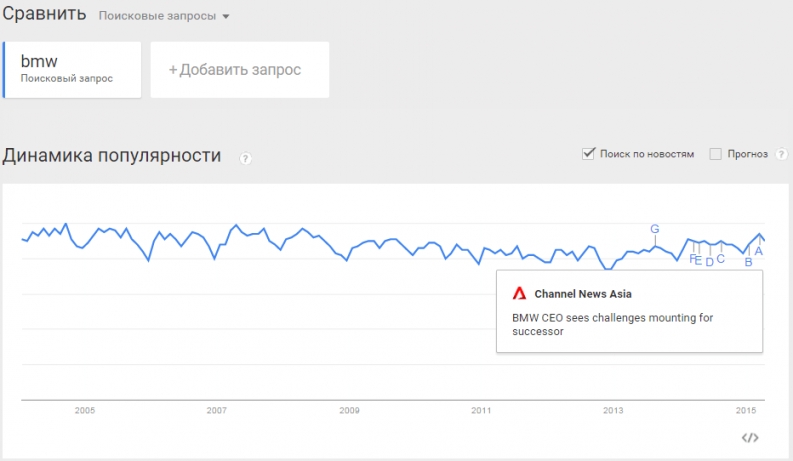Click help icon beside Динамика популярности
Viewport: 793px width, 461px height.
point(245,158)
